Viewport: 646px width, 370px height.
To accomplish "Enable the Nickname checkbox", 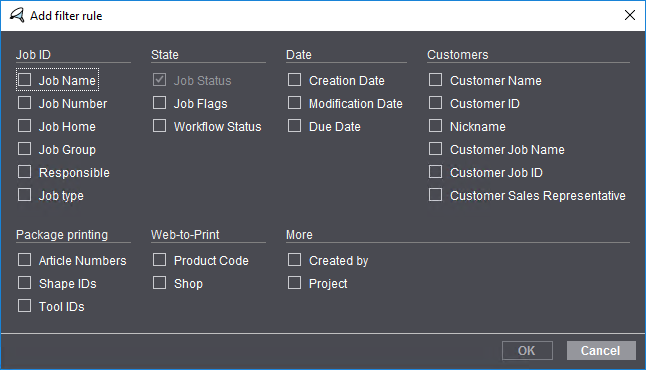I will point(435,126).
